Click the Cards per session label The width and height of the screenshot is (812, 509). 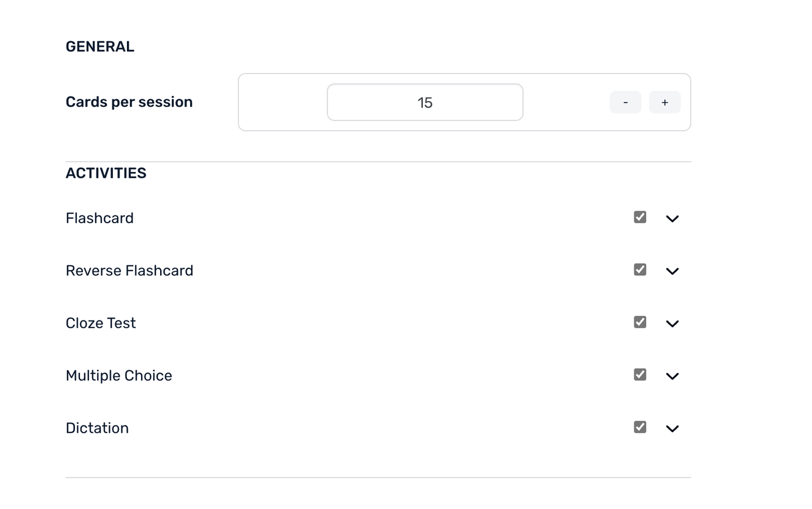pyautogui.click(x=129, y=102)
